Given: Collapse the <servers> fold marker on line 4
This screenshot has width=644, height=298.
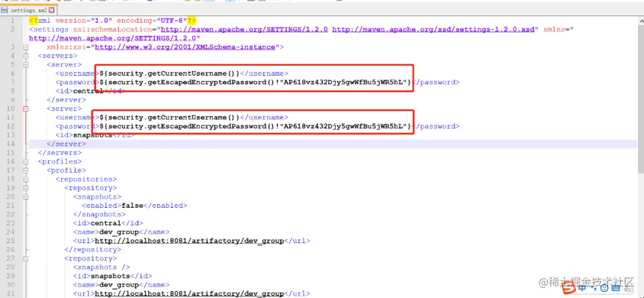Looking at the screenshot, I should point(26,56).
